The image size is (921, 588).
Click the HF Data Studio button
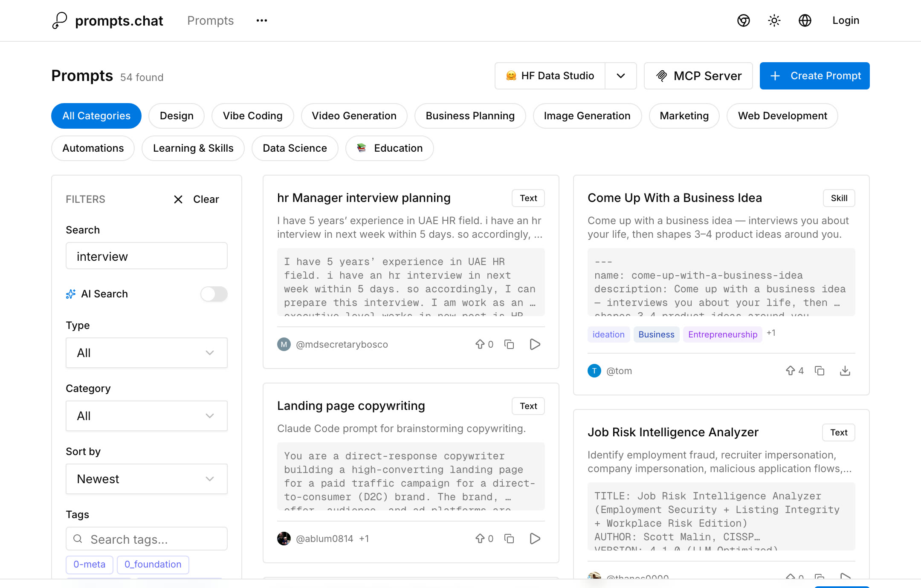coord(550,76)
